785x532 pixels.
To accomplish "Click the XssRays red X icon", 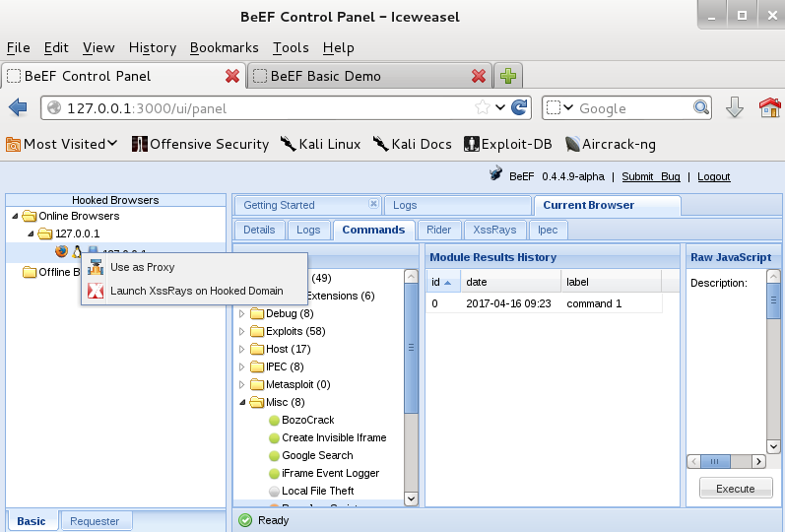I will tap(96, 291).
